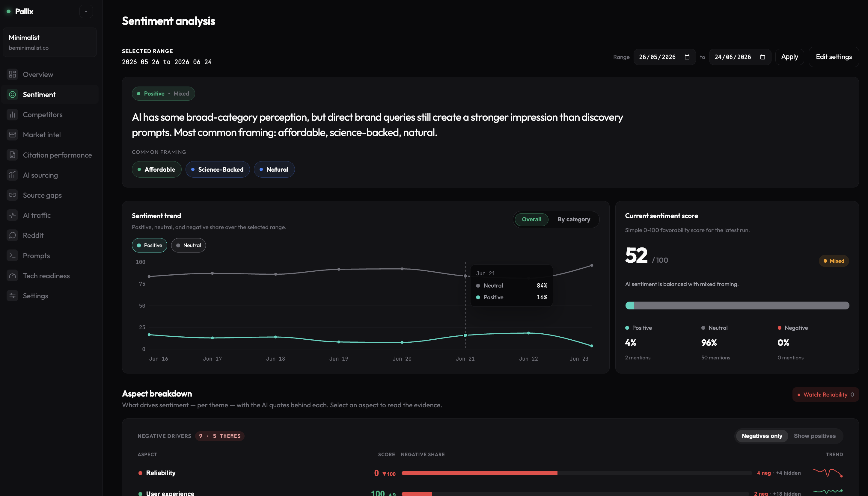
Task: Navigate to Citation performance
Action: (50, 155)
